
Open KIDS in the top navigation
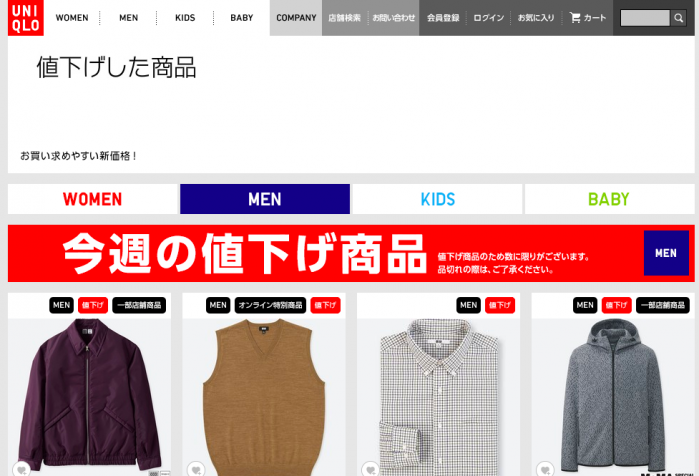pyautogui.click(x=185, y=18)
